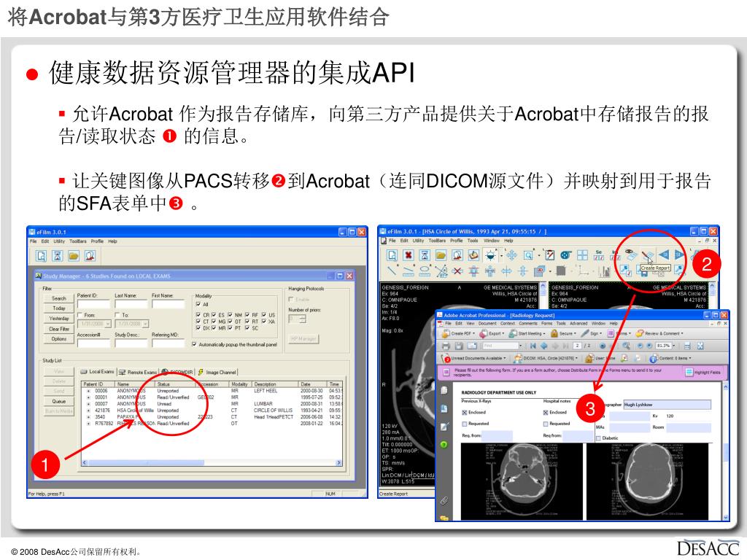Screen dimensions: 747x560
Task: Click the red X close-study icon in eFilm viewer toolbar
Action: pos(409,255)
